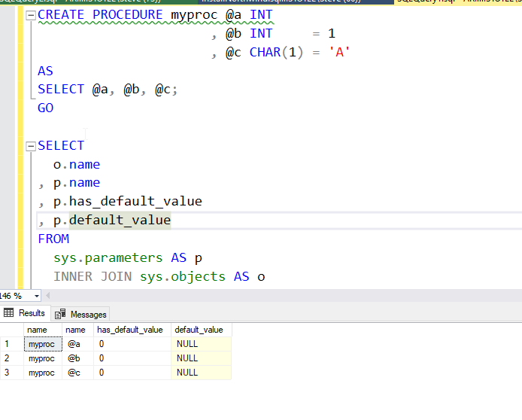Select the default_value column header in results
The image size is (522, 420).
click(199, 330)
